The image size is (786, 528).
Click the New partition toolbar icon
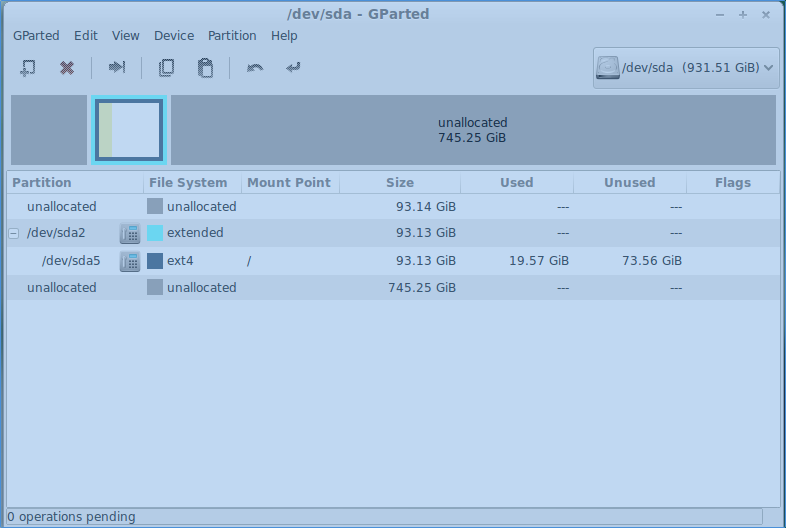tap(28, 67)
